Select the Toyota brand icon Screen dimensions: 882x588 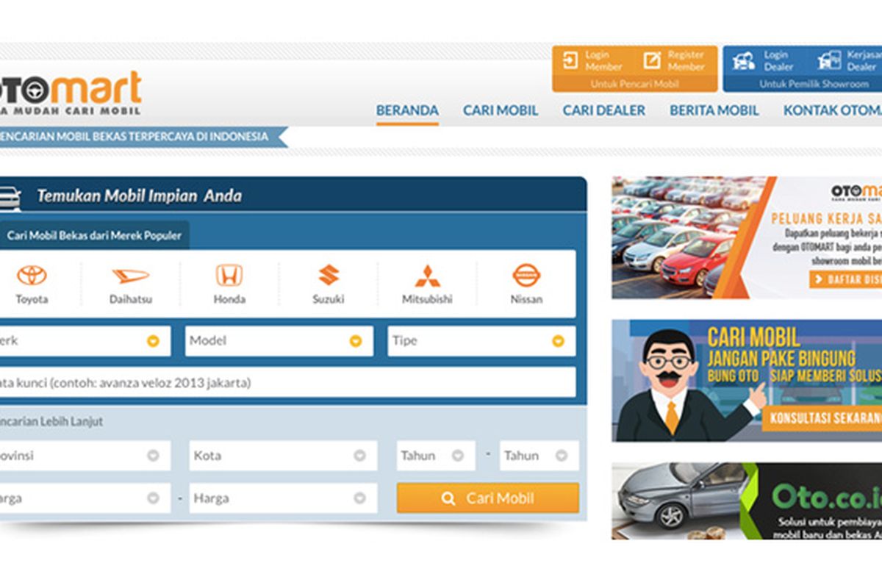click(x=32, y=276)
